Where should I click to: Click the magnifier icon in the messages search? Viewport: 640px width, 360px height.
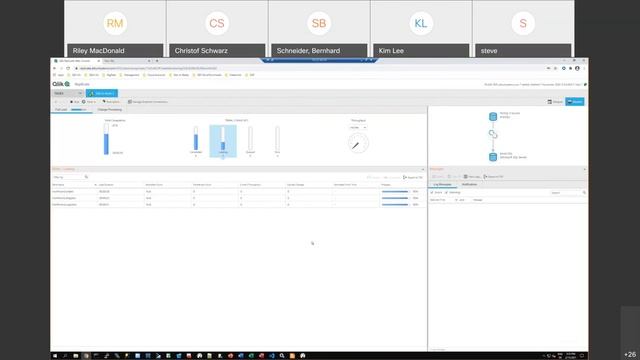(x=584, y=193)
